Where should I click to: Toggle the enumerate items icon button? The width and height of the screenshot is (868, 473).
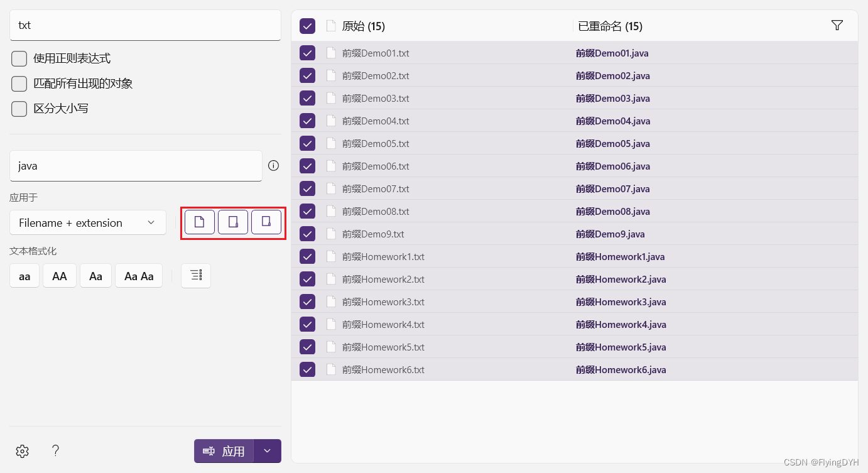pyautogui.click(x=196, y=276)
